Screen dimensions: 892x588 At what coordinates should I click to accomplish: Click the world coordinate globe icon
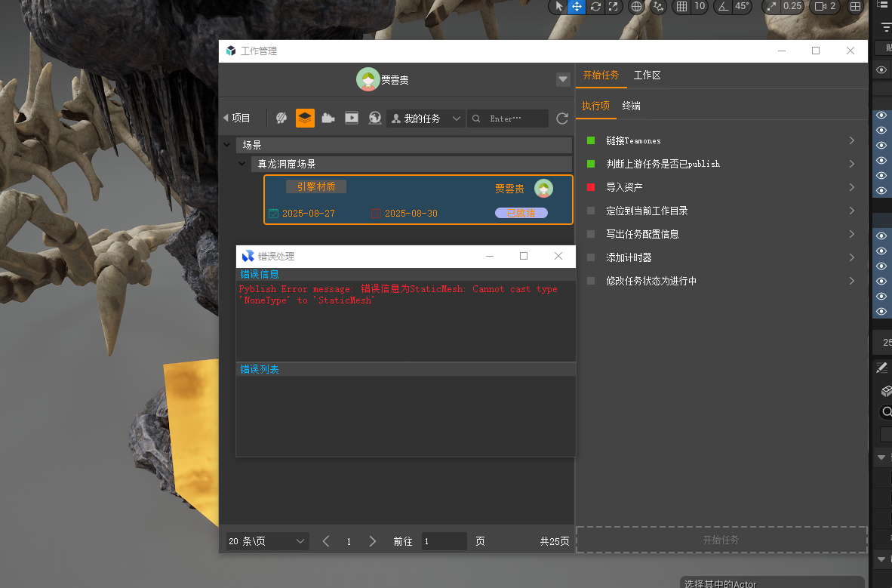click(637, 7)
